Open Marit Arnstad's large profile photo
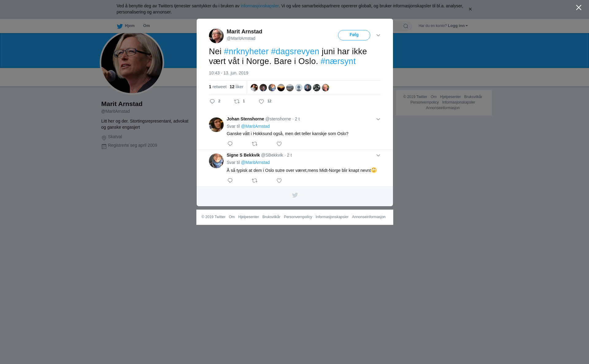This screenshot has width=589, height=364. (132, 63)
